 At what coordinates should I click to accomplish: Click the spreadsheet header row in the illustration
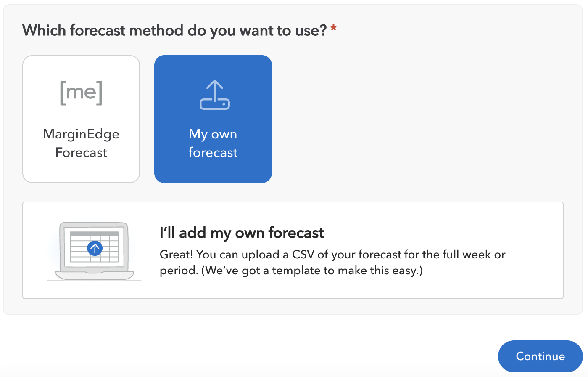pyautogui.click(x=94, y=234)
